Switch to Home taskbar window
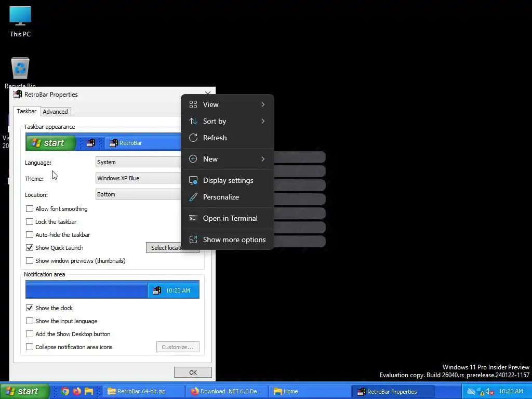The width and height of the screenshot is (532, 399). (310, 392)
